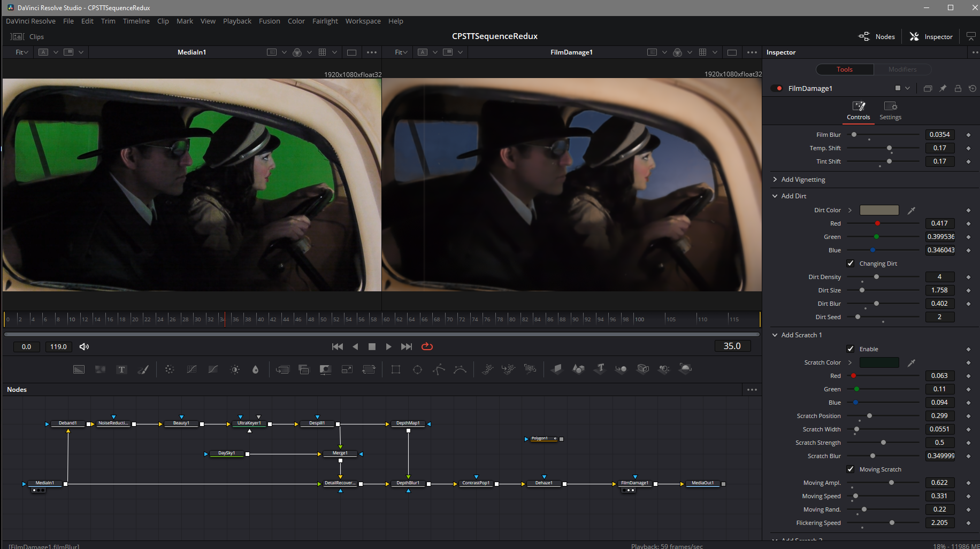Select the Text+ tool in the toolbar
Screen dimensions: 980x549
(x=121, y=369)
